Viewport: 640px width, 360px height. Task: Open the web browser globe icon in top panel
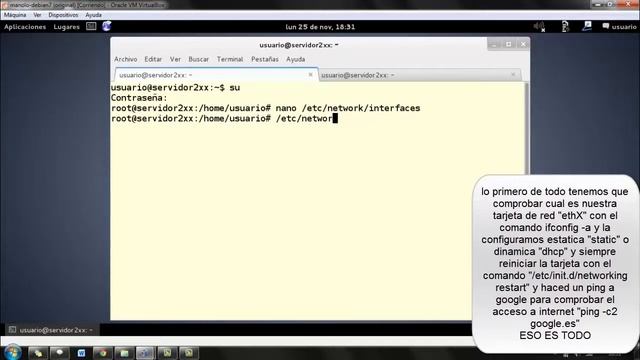[107, 27]
